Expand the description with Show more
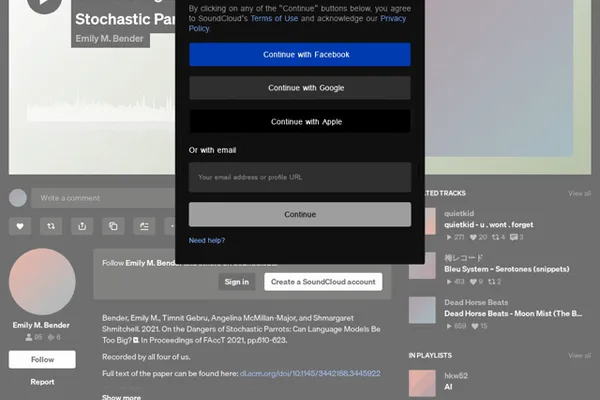 pos(121,397)
